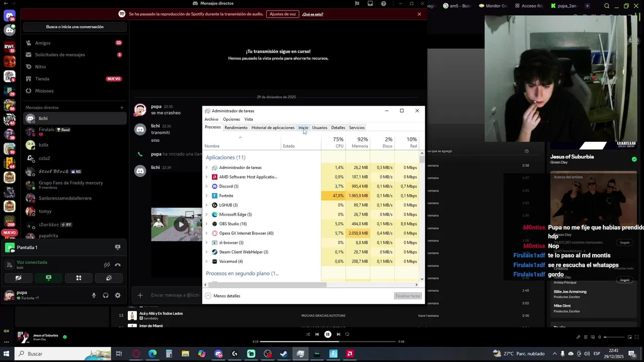Expand Microsoft Edge (5) process group
This screenshot has height=362, width=644.
point(206,215)
